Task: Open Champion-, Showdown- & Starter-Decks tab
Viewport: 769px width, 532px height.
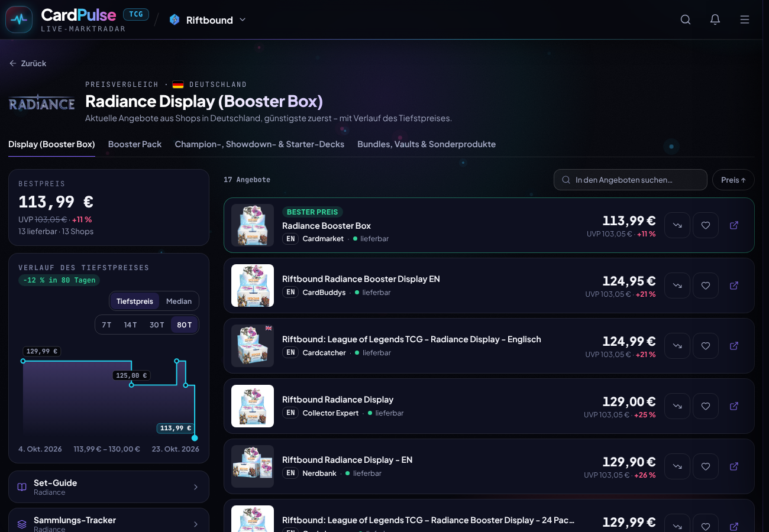Action: (260, 144)
